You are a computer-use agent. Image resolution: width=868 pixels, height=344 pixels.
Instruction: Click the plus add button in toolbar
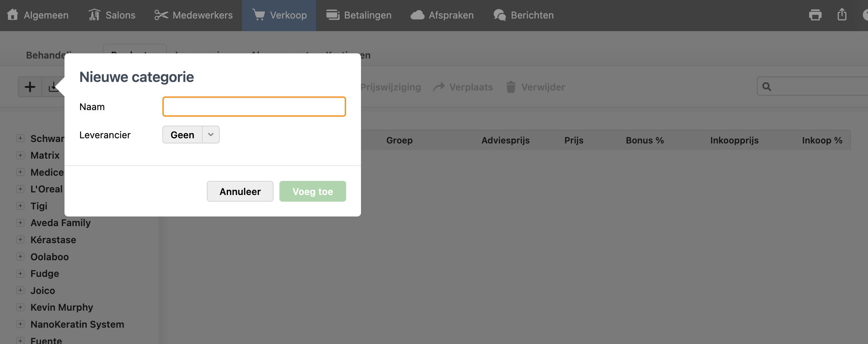pyautogui.click(x=30, y=87)
